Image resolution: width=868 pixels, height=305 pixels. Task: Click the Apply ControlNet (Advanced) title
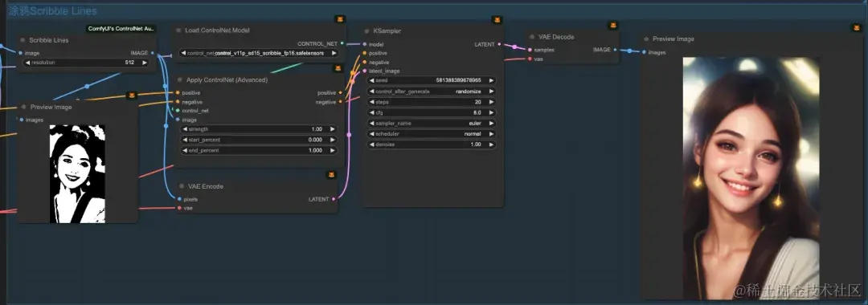[227, 80]
